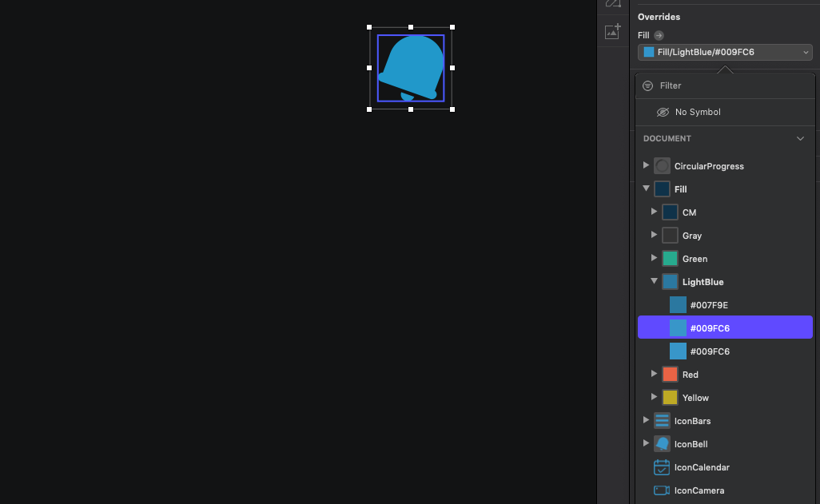Collapse the DOCUMENT section chevron
The width and height of the screenshot is (820, 504).
point(800,138)
